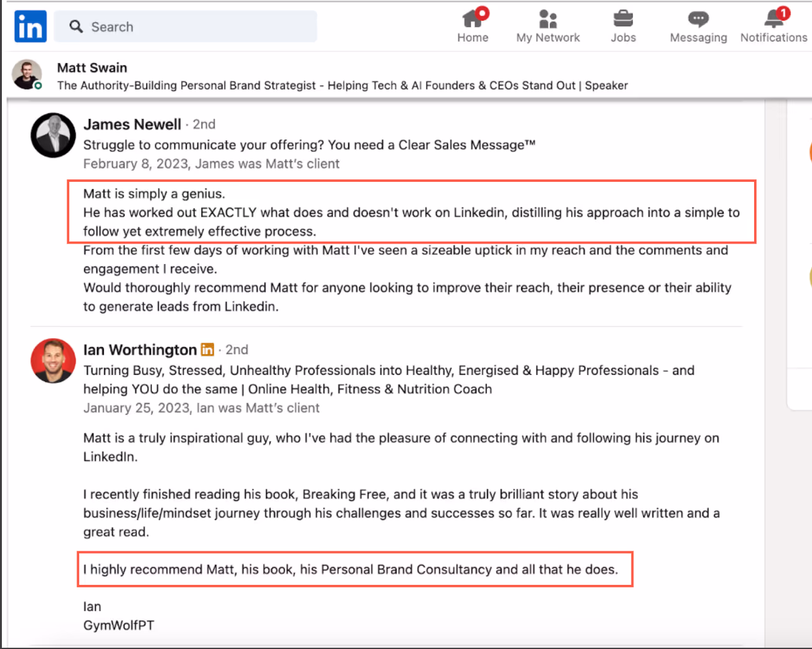Click the search magnifying glass icon

click(76, 27)
